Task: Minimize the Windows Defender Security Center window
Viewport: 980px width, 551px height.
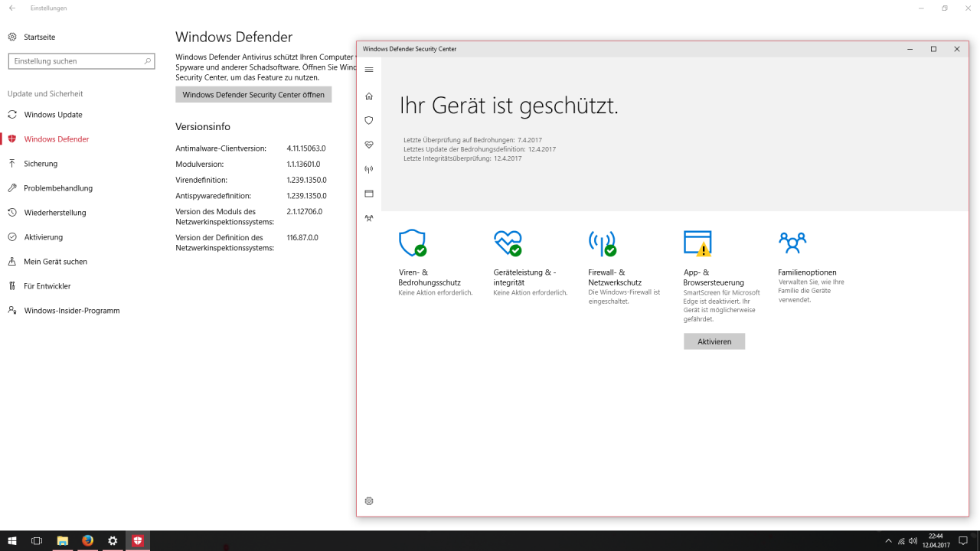Action: tap(910, 49)
